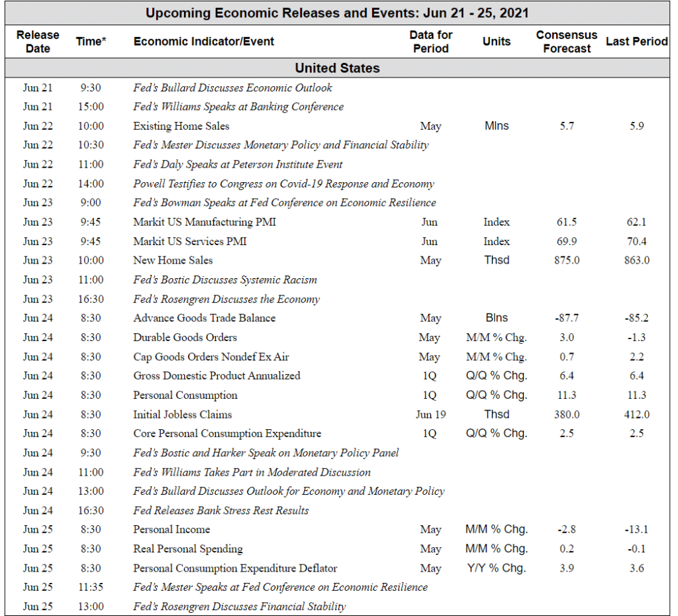Select 'Cap Goods Orders Nondef Ex Air'
Screen dimensions: 678x616
pos(211,357)
